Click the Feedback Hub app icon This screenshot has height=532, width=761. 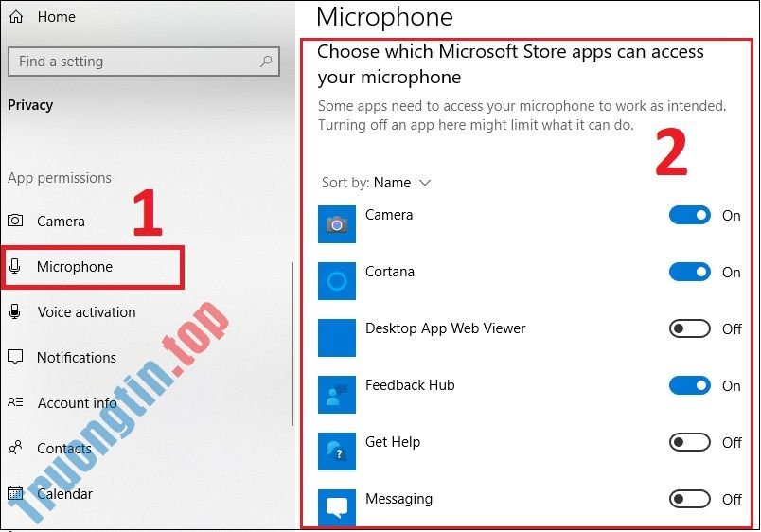coord(337,395)
